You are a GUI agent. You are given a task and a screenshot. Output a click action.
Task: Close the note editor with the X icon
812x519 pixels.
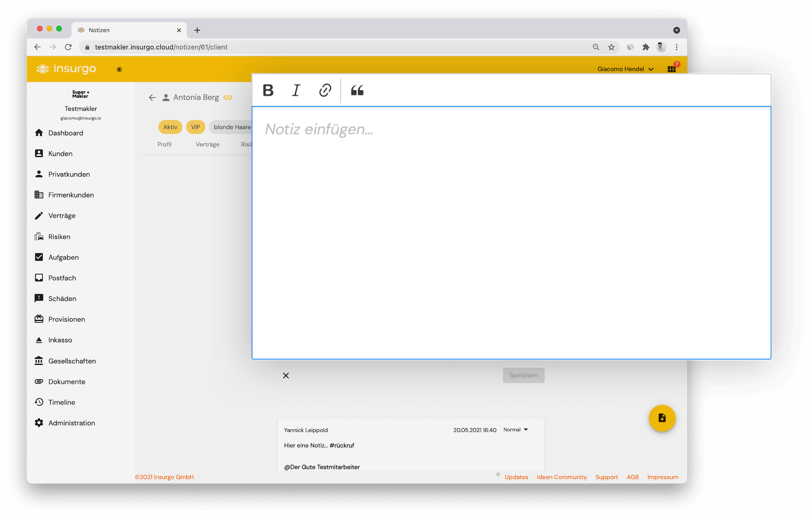coord(286,375)
